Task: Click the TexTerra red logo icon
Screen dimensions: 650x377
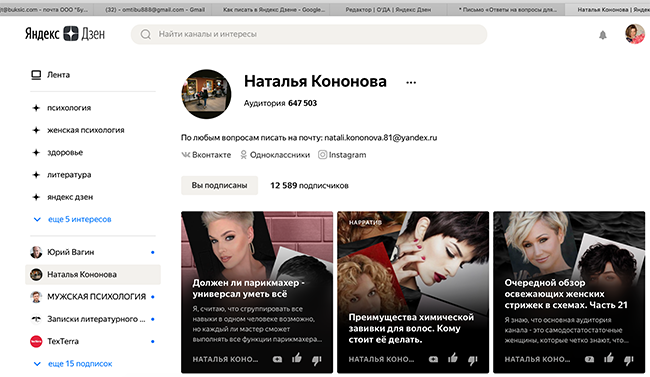Action: click(36, 341)
